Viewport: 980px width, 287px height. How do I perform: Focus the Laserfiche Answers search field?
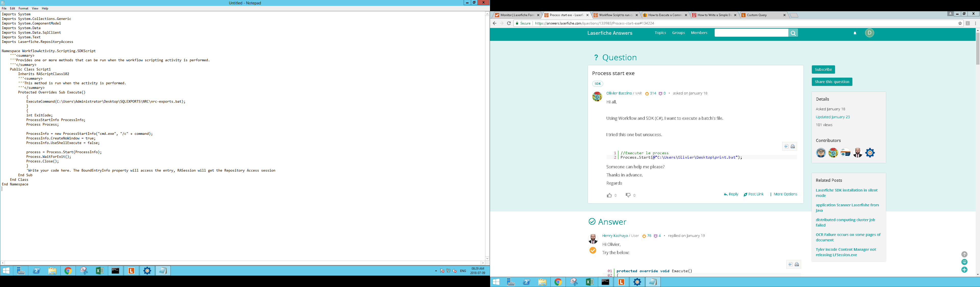(751, 33)
